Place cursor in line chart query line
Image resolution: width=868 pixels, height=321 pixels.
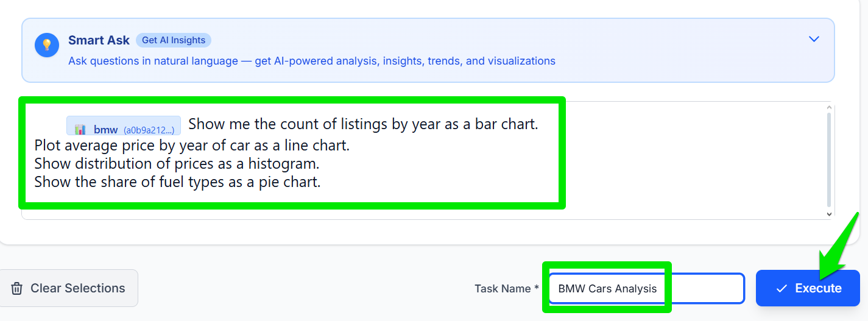pos(192,146)
